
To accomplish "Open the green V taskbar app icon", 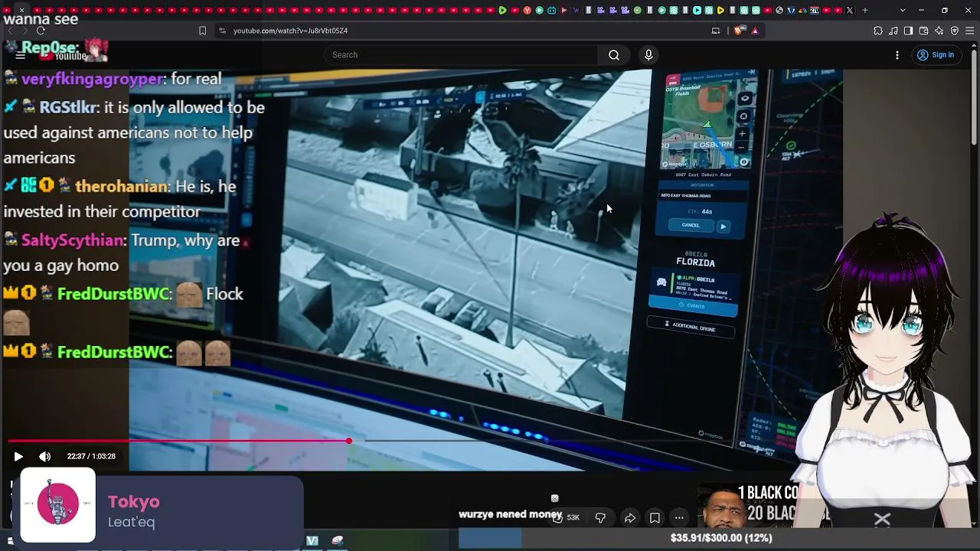I will click(x=312, y=540).
